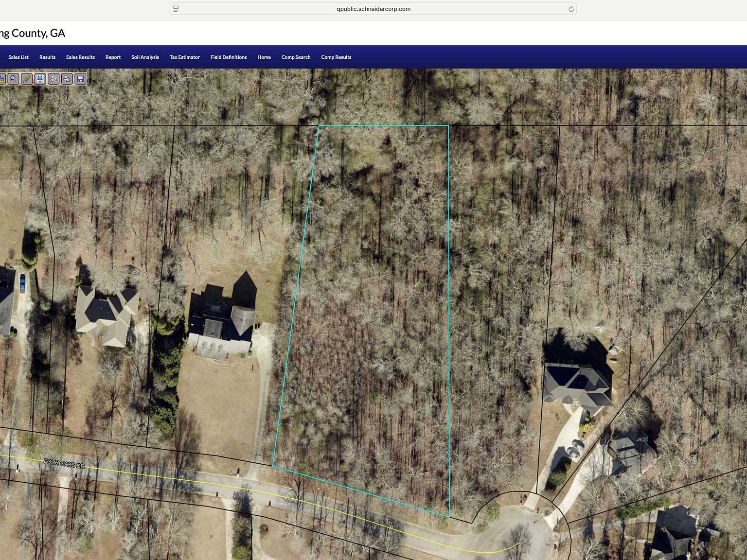Select the magnifier zoom tool
This screenshot has width=747, height=560.
pos(13,79)
